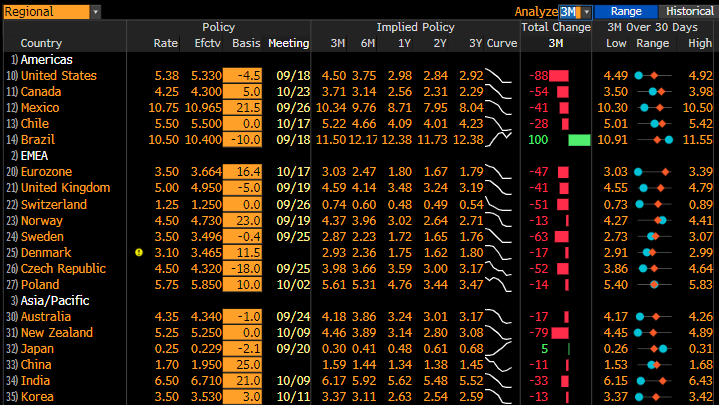Click New Zealand 1Y implied 3.14
The width and height of the screenshot is (719, 405).
coord(399,333)
